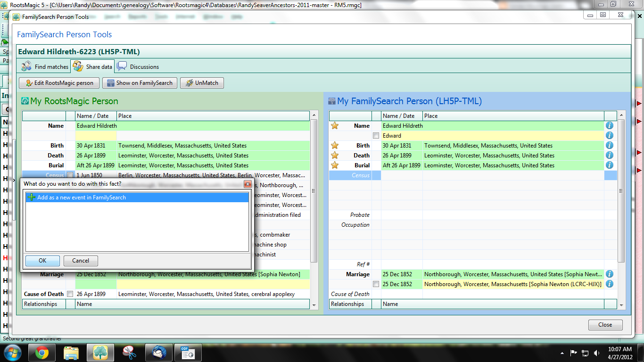644x362 pixels.
Task: Click the green plus icon in fact dialog
Action: [x=32, y=197]
